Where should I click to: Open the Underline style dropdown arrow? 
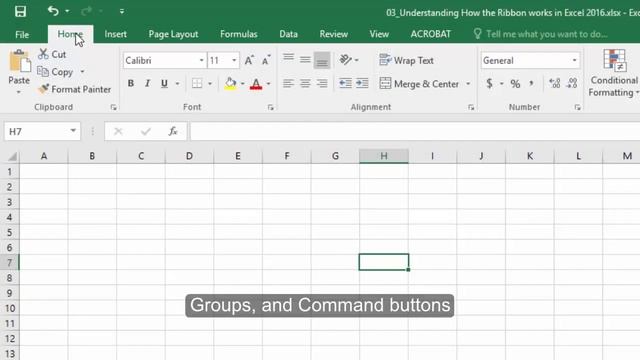[177, 84]
